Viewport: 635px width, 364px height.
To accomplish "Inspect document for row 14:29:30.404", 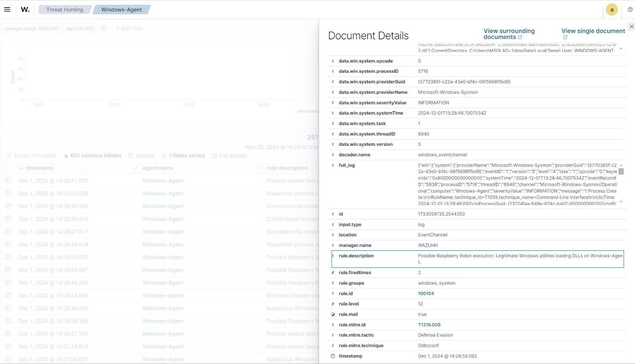I will (x=8, y=219).
